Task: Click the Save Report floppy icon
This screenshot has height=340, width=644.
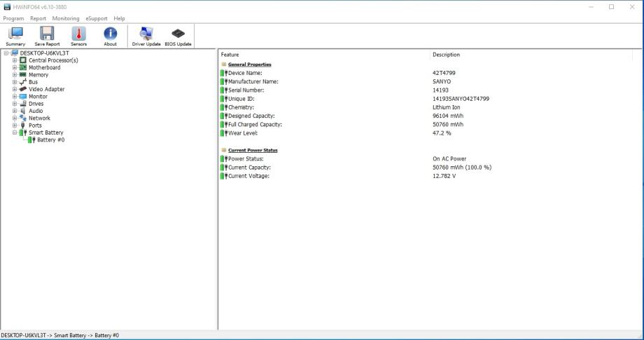Action: coord(47,36)
